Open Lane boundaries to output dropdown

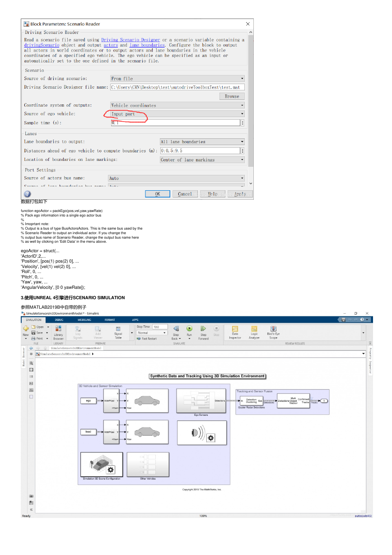pos(202,141)
